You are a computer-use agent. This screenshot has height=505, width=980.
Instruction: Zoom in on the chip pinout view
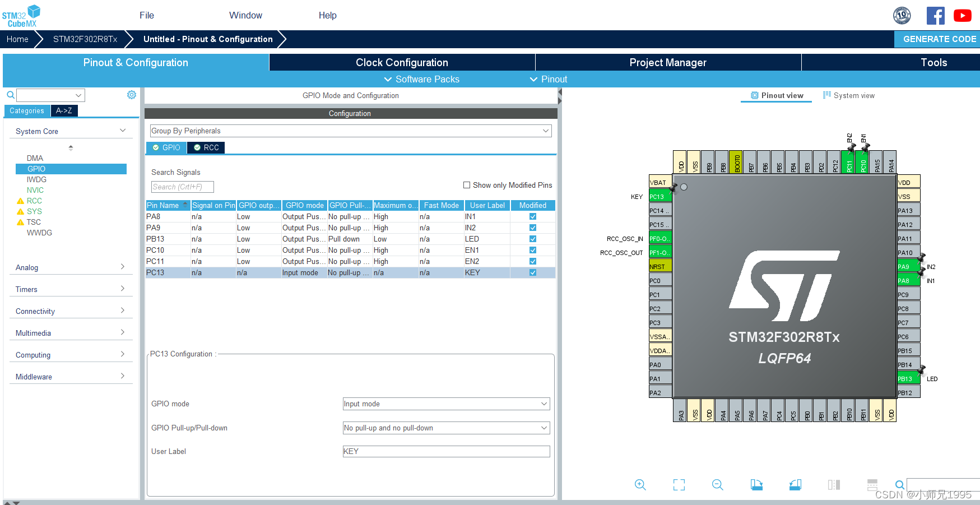click(x=640, y=485)
